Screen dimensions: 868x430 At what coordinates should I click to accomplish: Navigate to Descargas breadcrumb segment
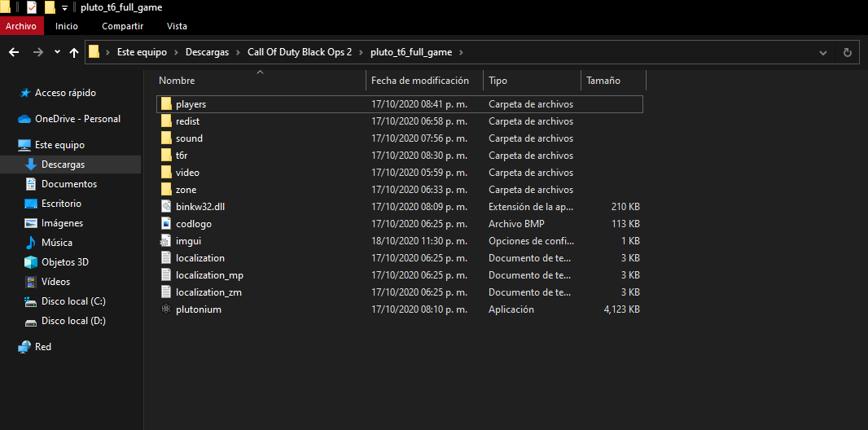tap(207, 53)
